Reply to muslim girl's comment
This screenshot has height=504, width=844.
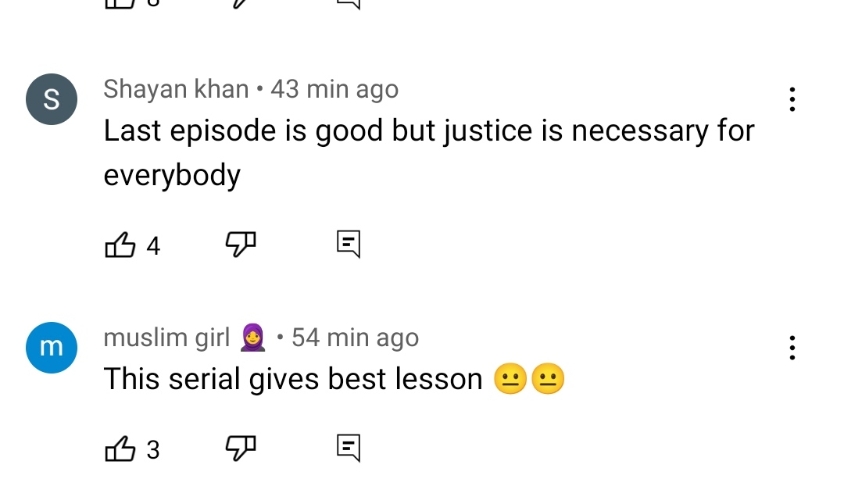[x=349, y=448]
